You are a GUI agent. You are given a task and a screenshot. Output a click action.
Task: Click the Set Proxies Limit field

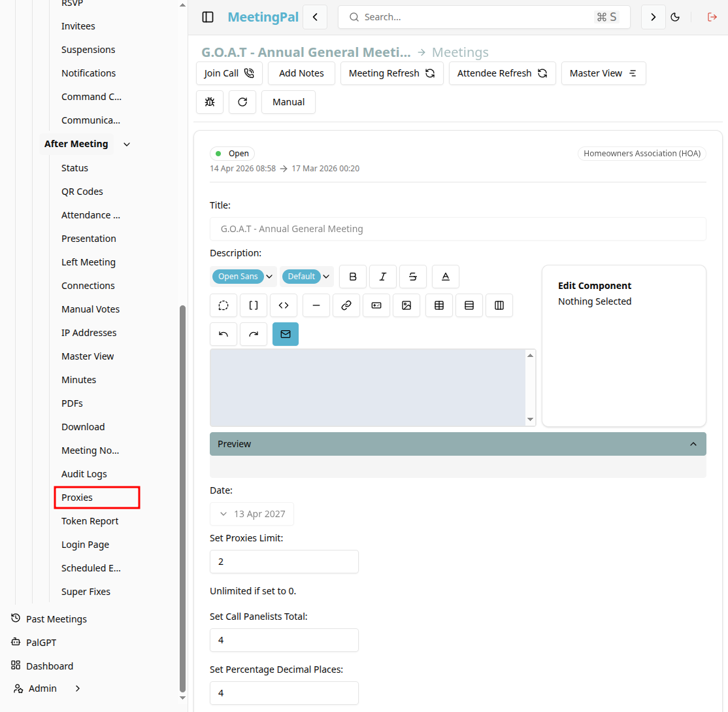[284, 562]
